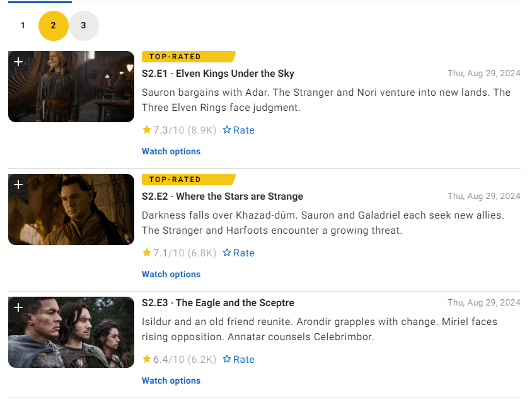The image size is (532, 400).
Task: Click the gold rating star of S2.E3
Action: (x=147, y=359)
